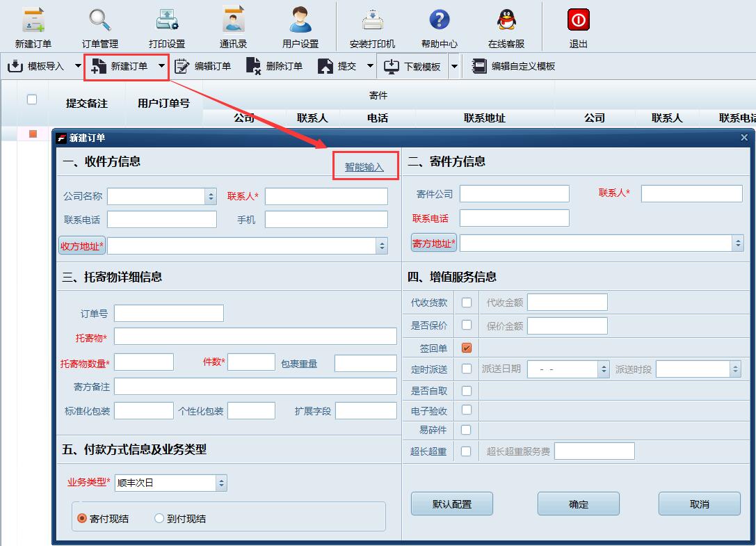
Task: Enable the 代收货款 checkbox
Action: point(465,302)
